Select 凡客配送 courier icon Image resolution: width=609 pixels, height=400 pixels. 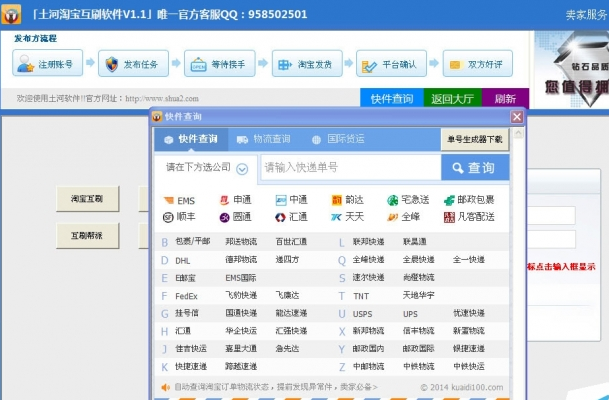pos(469,217)
